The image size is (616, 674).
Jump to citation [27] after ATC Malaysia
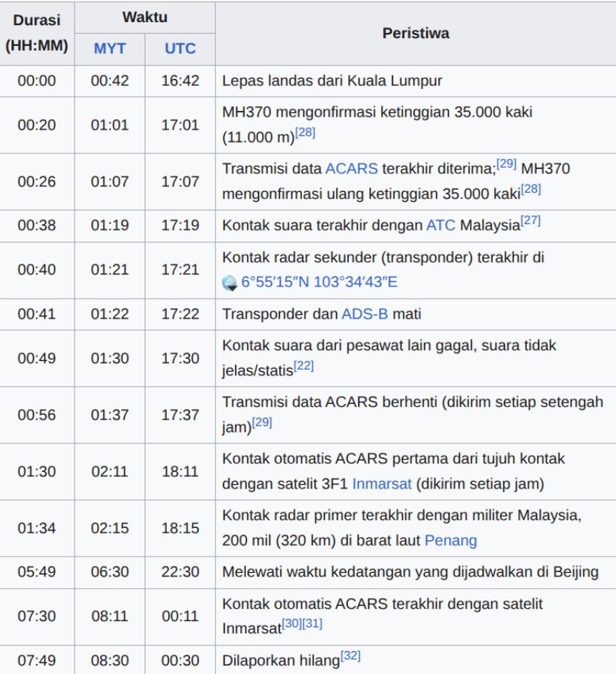tap(531, 221)
